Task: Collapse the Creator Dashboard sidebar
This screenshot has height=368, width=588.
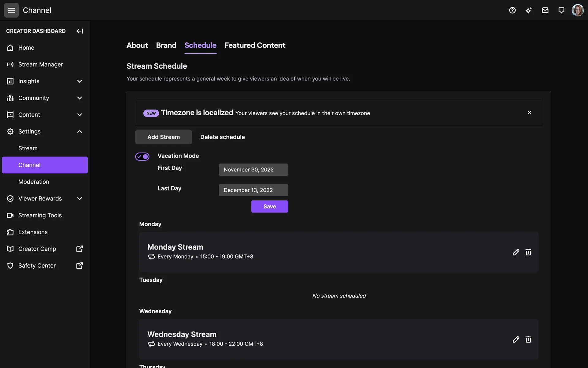Action: [80, 31]
